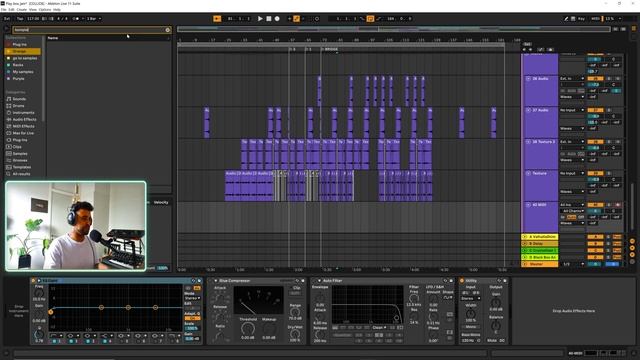Jump to the BRIDGE locator marker
The image size is (640, 360).
tap(330, 49)
